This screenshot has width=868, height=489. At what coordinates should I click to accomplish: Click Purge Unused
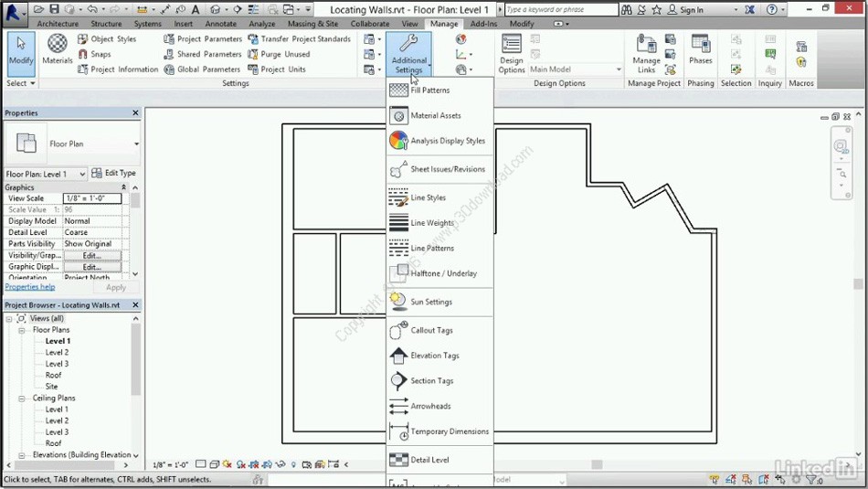click(279, 54)
